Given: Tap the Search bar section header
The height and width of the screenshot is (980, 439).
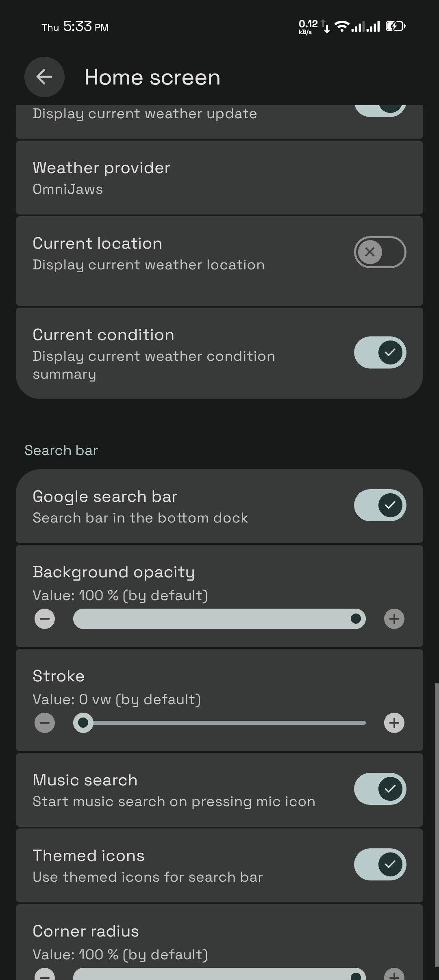Looking at the screenshot, I should click(61, 450).
